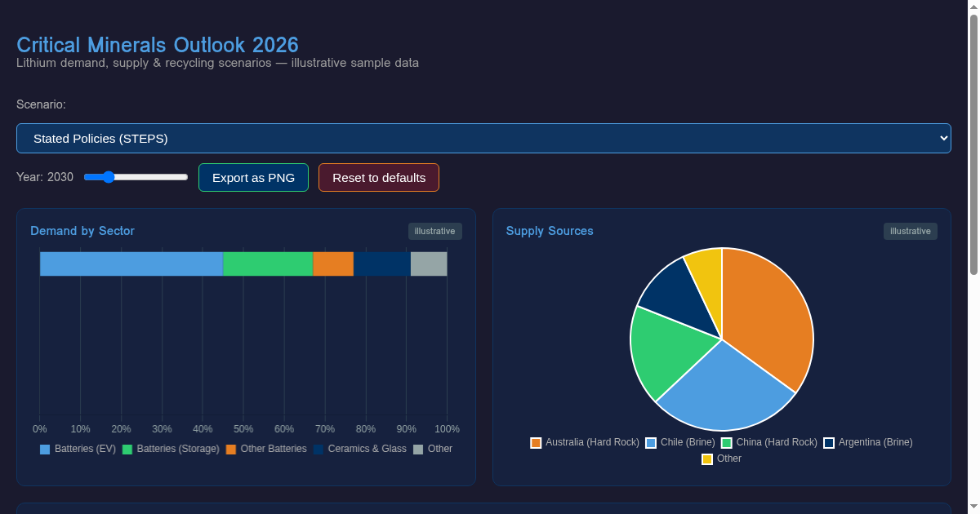Toggle Ceramics & Glass legend item
The height and width of the screenshot is (514, 980).
(x=359, y=449)
